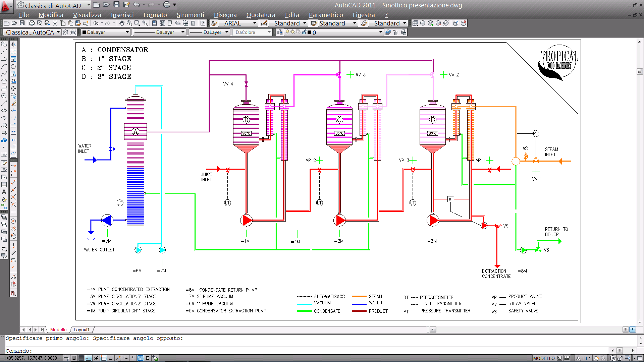Toggle Ortho mode in status bar
The image size is (644, 362).
tap(89, 358)
